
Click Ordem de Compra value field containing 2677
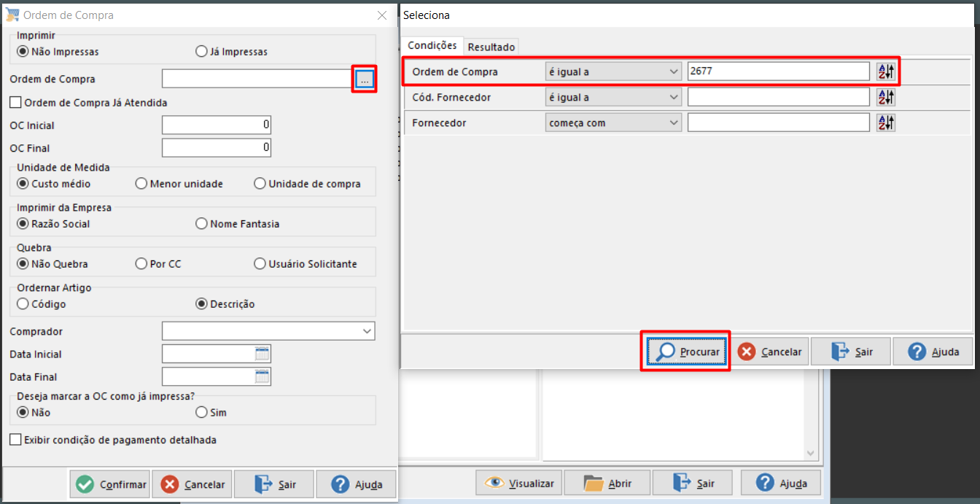(x=778, y=71)
